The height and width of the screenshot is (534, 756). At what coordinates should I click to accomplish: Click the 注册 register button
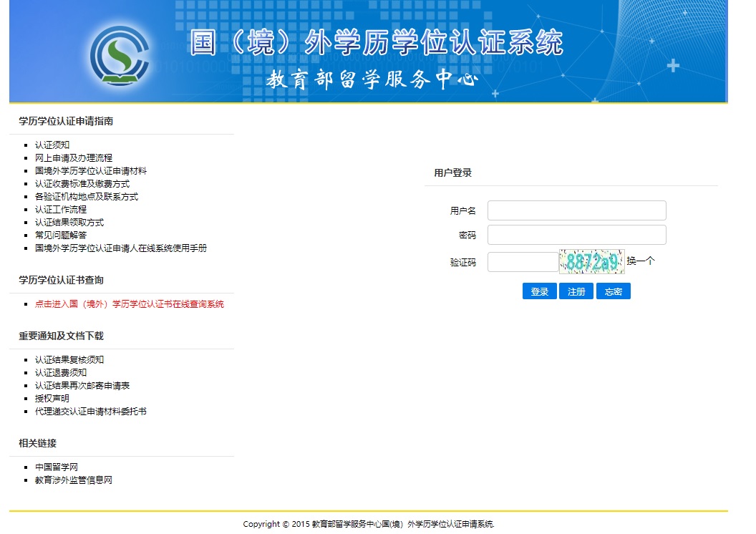coord(576,291)
